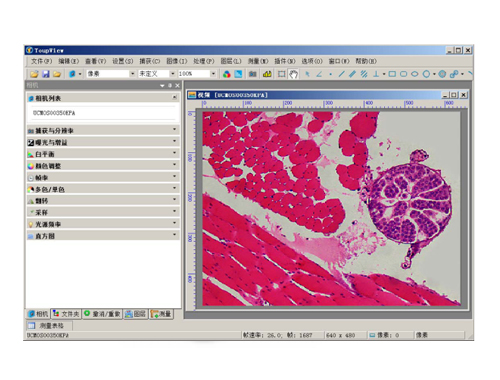This screenshot has height=380, width=500.
Task: Expand the 白平衡 section
Action: pyautogui.click(x=103, y=154)
